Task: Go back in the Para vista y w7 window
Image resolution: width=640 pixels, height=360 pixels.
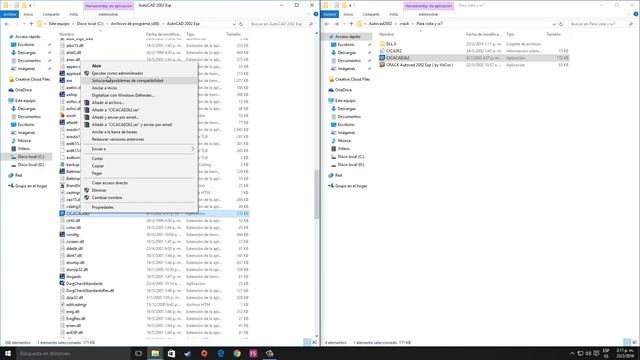Action: coord(327,24)
